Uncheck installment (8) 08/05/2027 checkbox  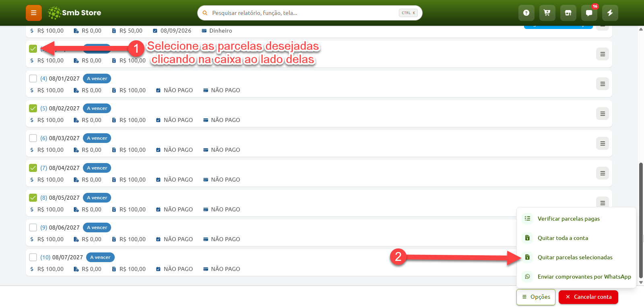(x=33, y=198)
